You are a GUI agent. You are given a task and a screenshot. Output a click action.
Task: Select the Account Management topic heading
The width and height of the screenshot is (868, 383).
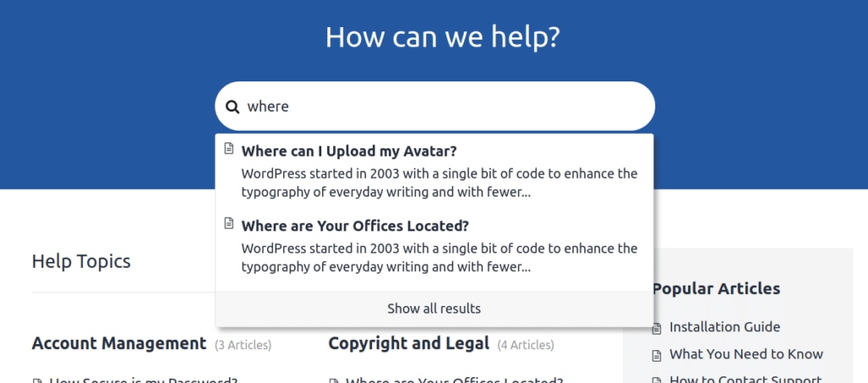119,343
